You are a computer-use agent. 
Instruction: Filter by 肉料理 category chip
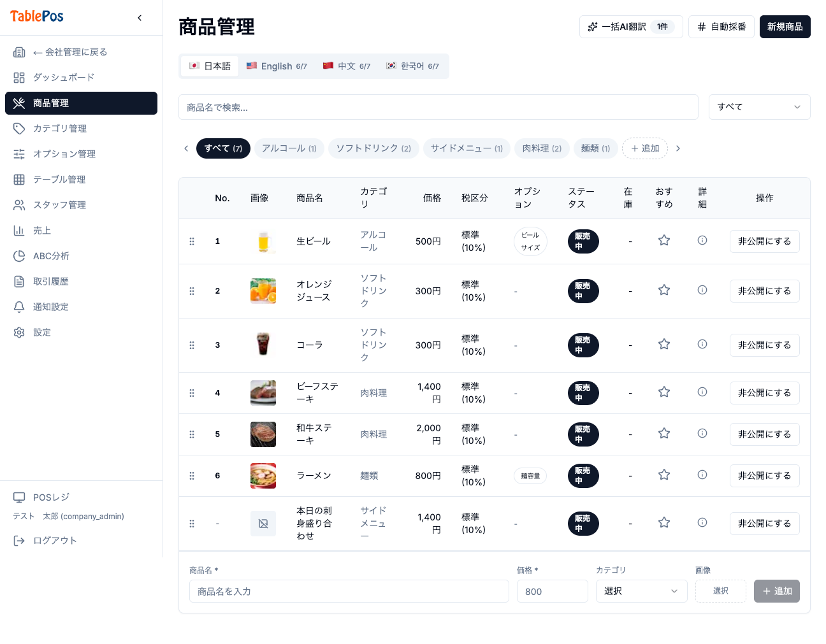point(542,148)
